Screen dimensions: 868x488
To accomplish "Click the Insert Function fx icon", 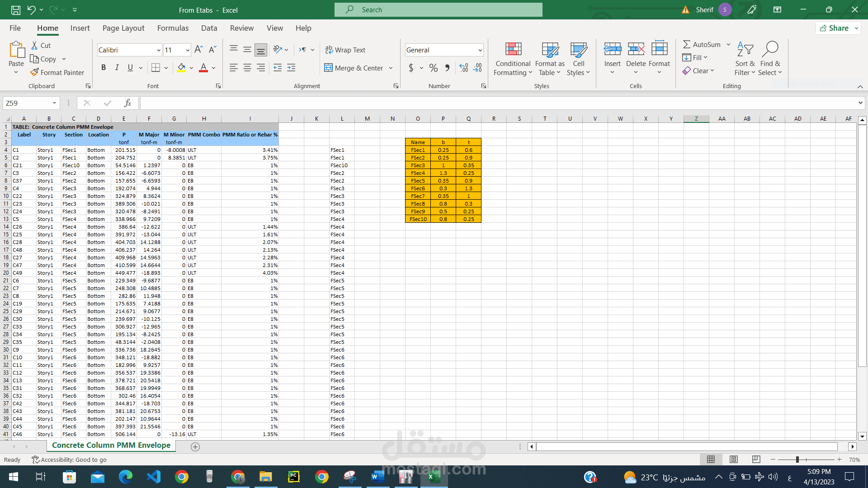I will tap(127, 103).
